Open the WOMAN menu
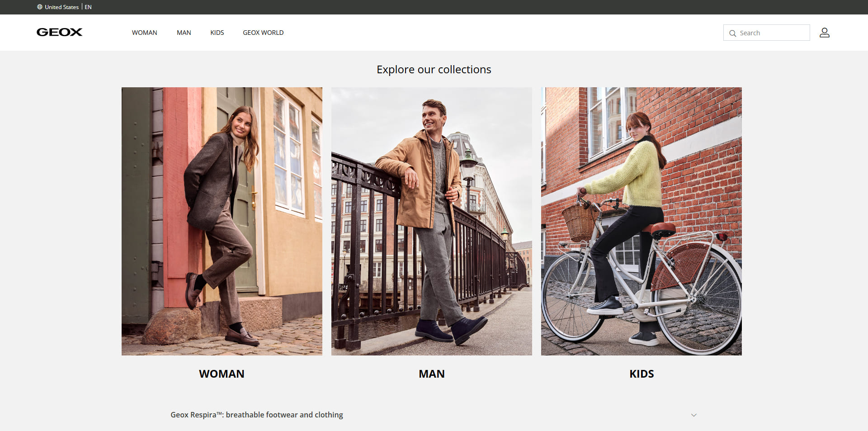 point(145,33)
